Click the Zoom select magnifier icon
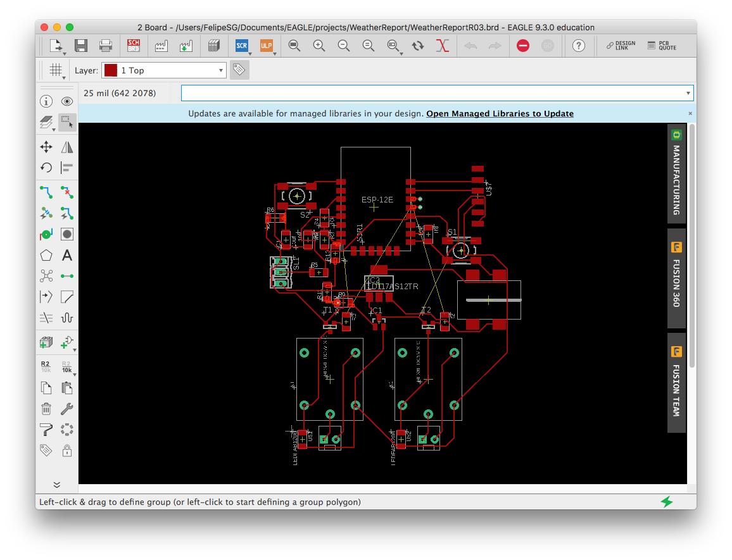The width and height of the screenshot is (732, 560). tap(393, 46)
